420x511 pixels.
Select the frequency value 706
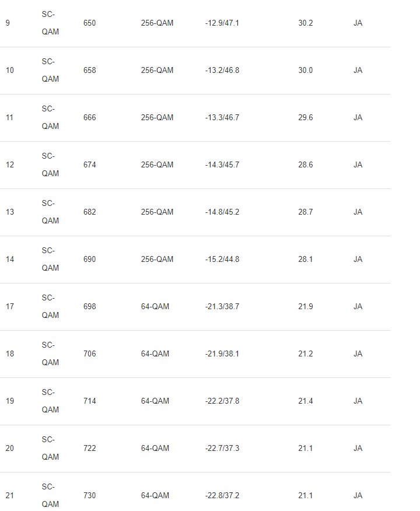pyautogui.click(x=90, y=354)
